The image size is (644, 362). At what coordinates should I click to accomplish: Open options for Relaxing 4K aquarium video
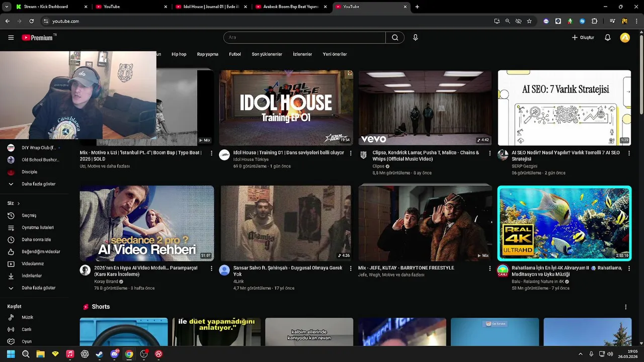click(x=629, y=268)
